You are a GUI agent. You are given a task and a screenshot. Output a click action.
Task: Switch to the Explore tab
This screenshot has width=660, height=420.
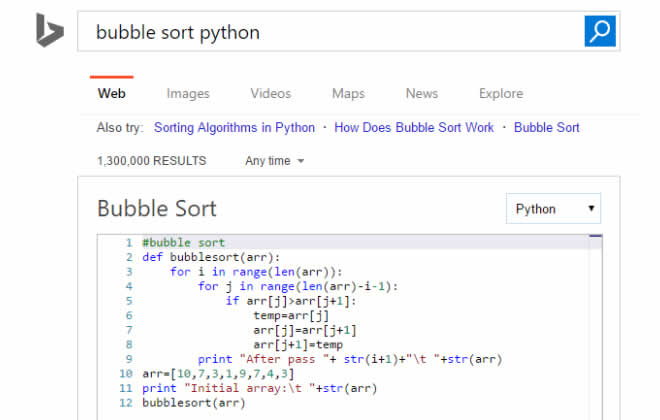coord(501,93)
